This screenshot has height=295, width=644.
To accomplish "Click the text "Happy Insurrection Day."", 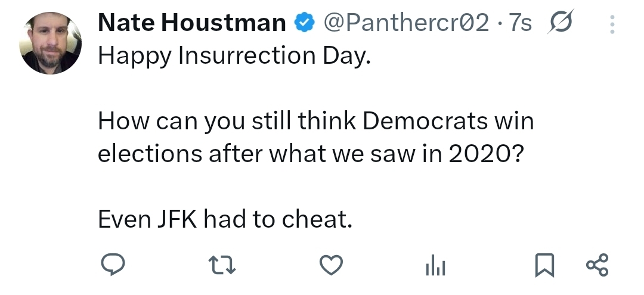I will pos(234,56).
